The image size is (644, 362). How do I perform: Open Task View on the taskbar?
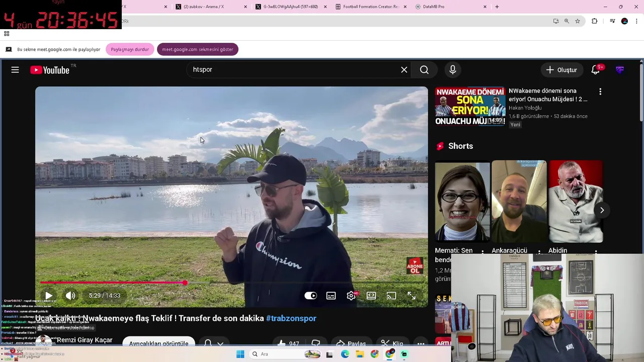click(x=330, y=354)
